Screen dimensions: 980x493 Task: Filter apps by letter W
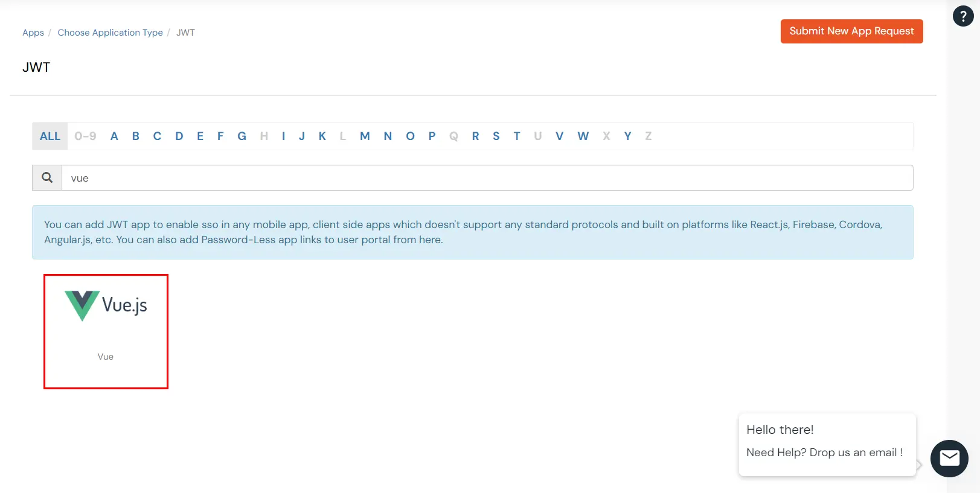583,136
